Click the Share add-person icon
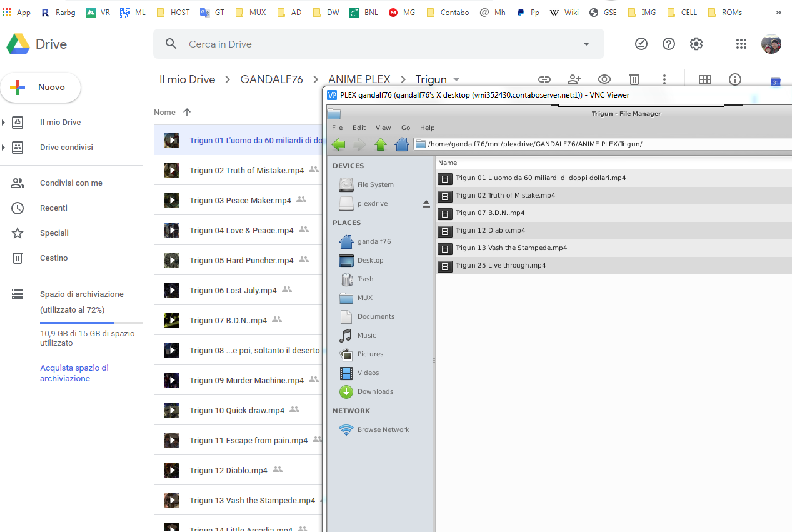 (574, 79)
